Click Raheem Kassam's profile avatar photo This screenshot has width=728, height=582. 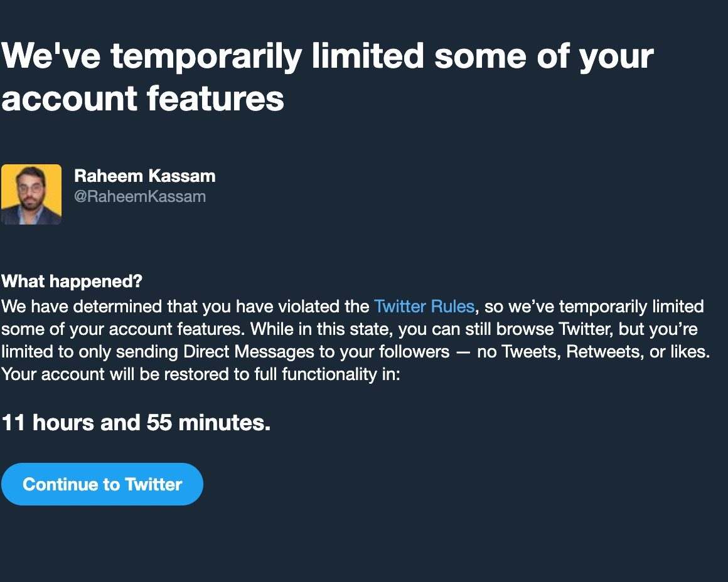pyautogui.click(x=31, y=194)
